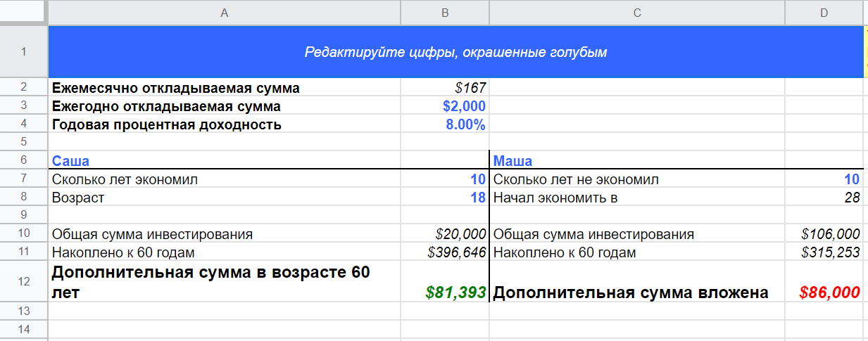
Task: Select row 8 header
Action: (23, 198)
